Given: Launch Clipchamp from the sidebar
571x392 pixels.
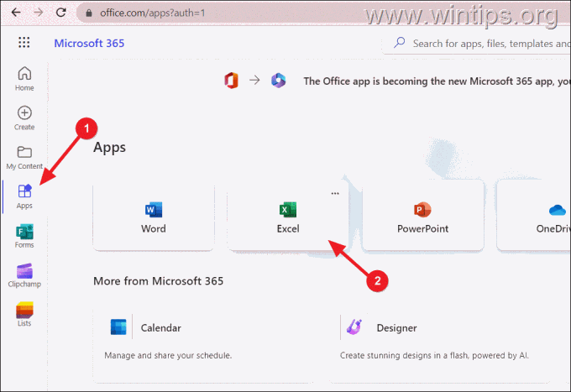Looking at the screenshot, I should pos(24,275).
